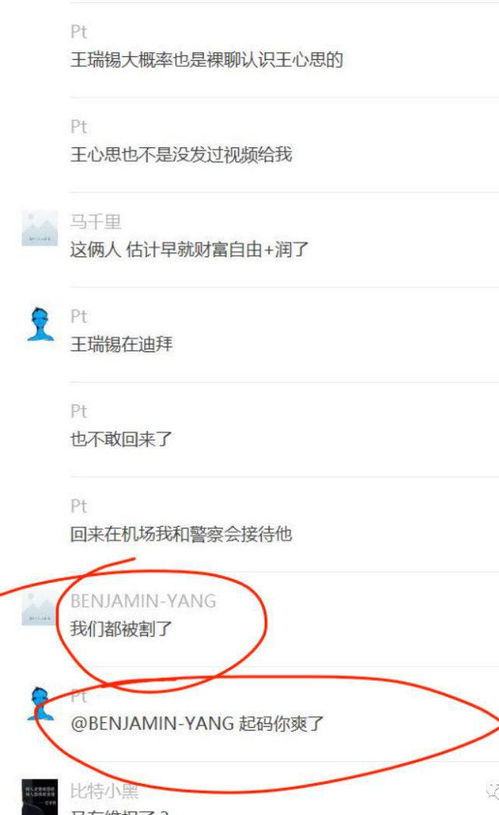This screenshot has width=499, height=815.
Task: Click the @BENJAMIN-YANG mention in Pt's reply
Action: 152,724
